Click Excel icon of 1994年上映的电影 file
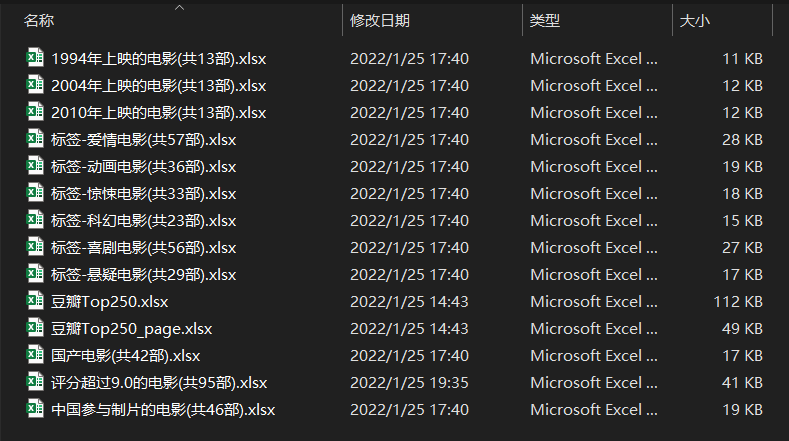789x441 pixels. coord(35,58)
